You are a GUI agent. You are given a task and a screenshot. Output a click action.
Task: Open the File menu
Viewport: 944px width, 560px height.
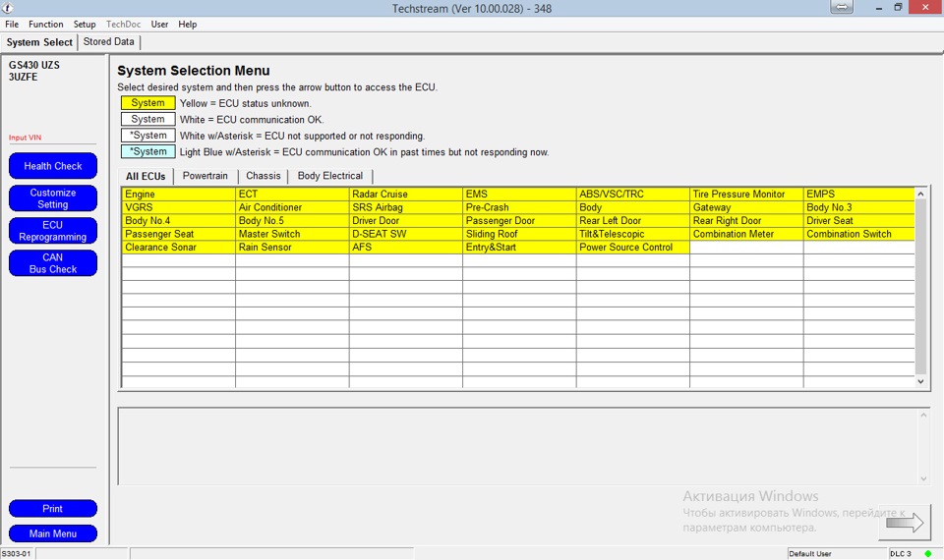pyautogui.click(x=12, y=25)
